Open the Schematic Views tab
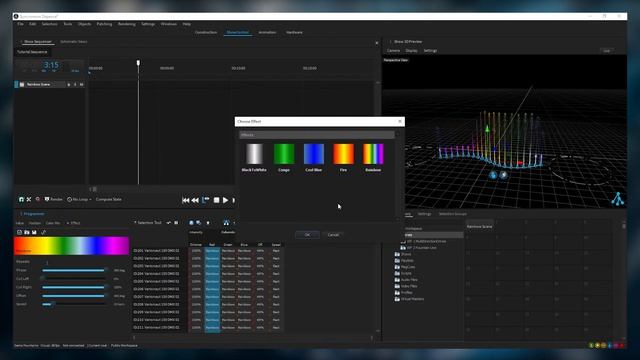This screenshot has width=640, height=360. point(74,42)
